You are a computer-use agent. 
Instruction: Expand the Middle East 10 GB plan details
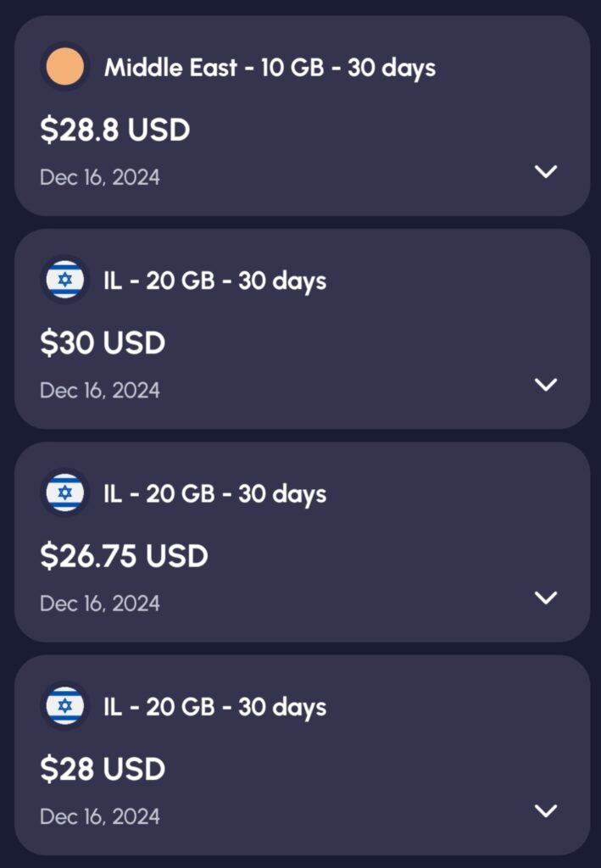(546, 172)
